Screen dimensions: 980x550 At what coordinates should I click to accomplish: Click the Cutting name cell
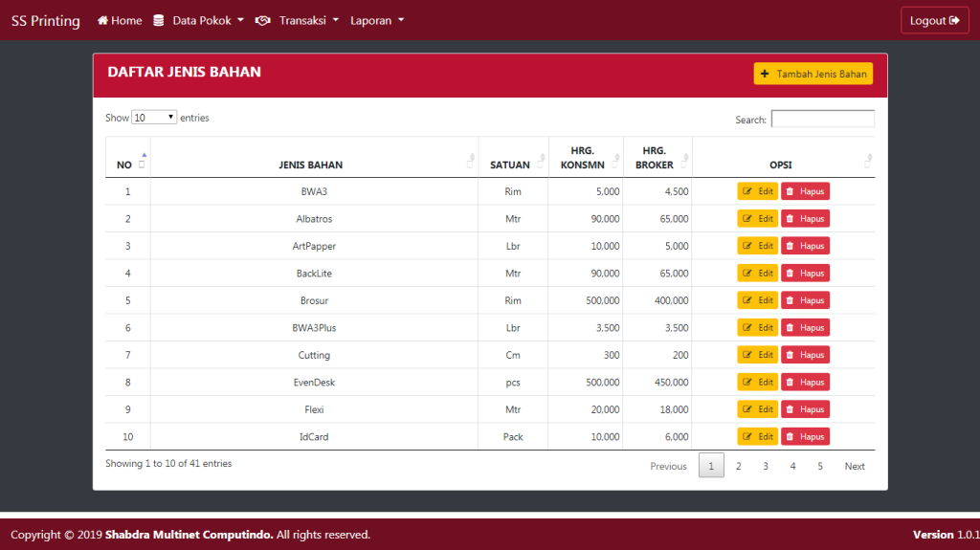click(x=314, y=354)
